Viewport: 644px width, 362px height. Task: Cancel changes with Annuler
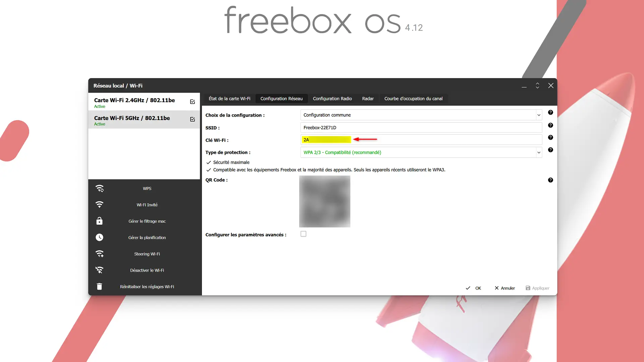click(x=505, y=288)
